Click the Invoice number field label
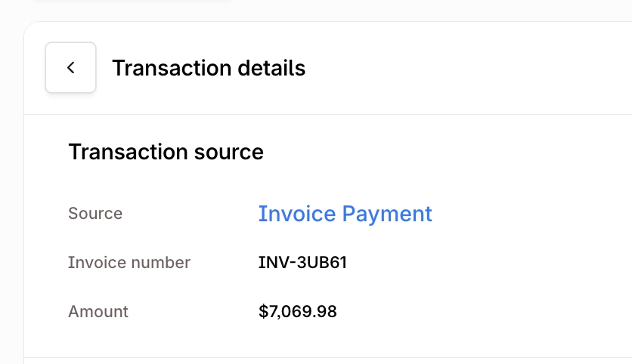 129,263
